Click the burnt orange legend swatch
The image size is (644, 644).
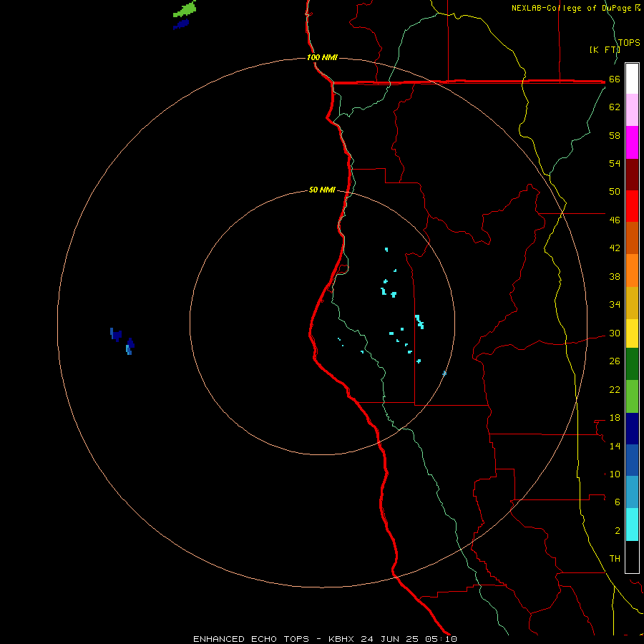(x=632, y=238)
